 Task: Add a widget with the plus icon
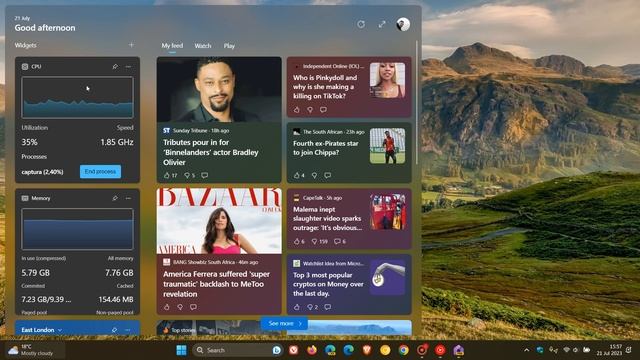(131, 45)
